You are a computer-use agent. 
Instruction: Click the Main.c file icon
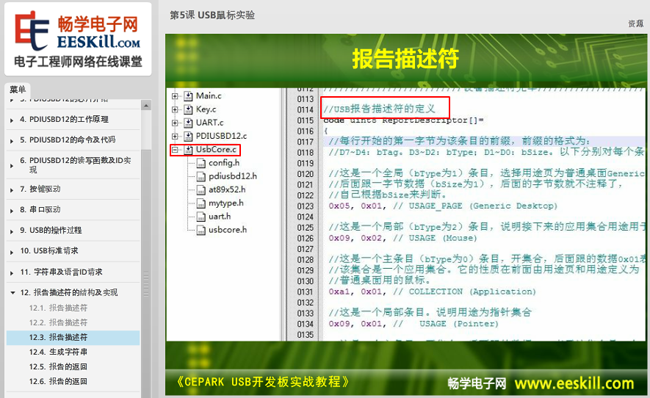coord(188,96)
